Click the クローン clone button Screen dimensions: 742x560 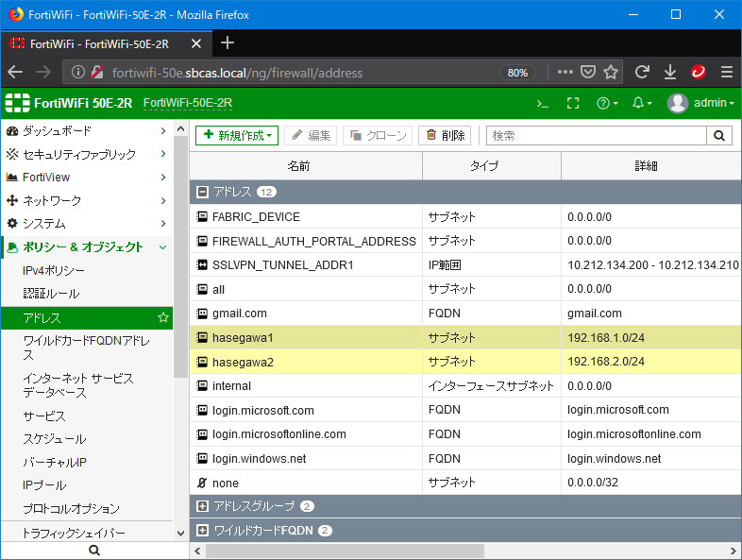378,136
